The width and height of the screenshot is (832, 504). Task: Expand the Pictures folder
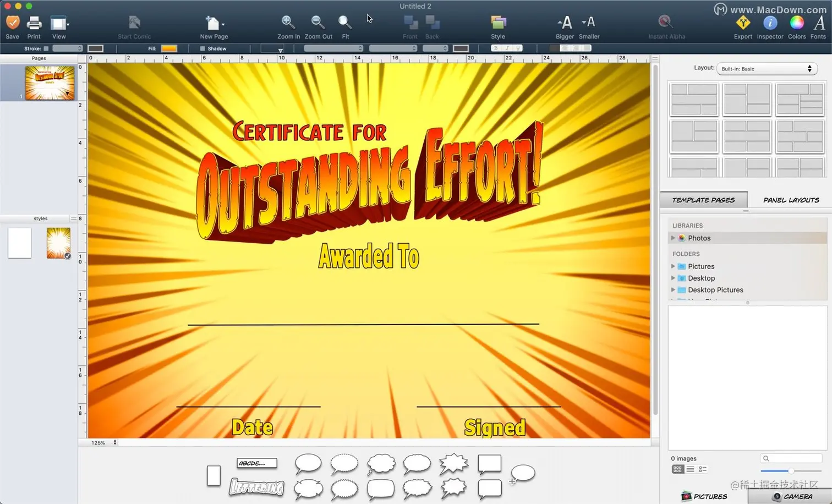coord(673,266)
